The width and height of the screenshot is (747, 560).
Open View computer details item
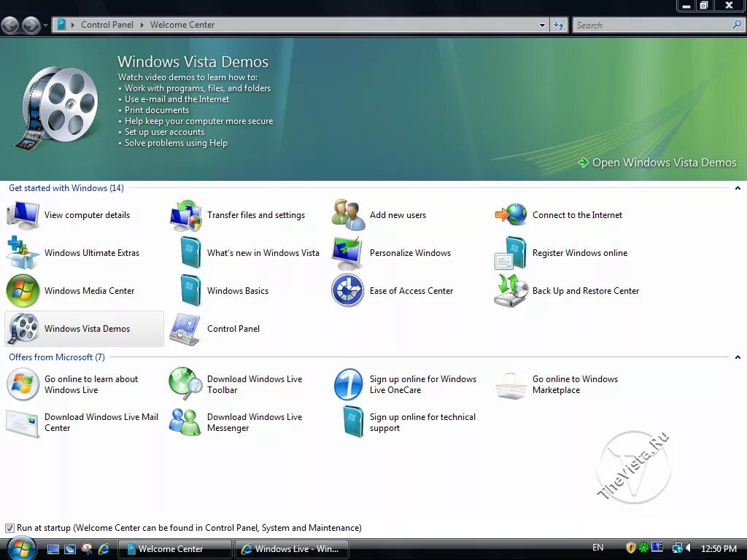click(83, 215)
